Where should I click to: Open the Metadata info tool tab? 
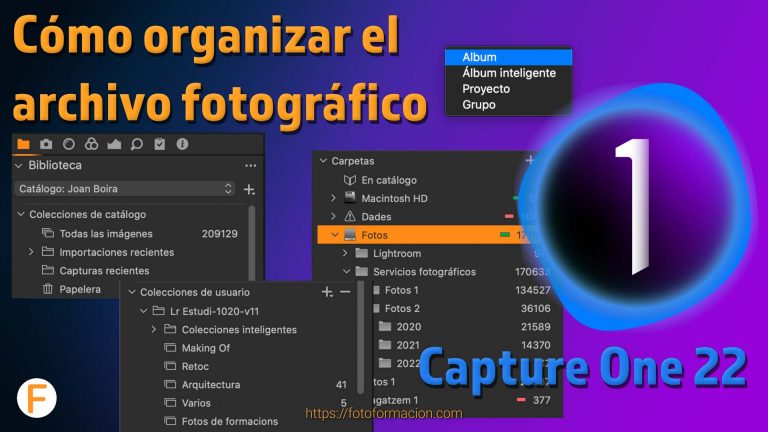click(182, 144)
